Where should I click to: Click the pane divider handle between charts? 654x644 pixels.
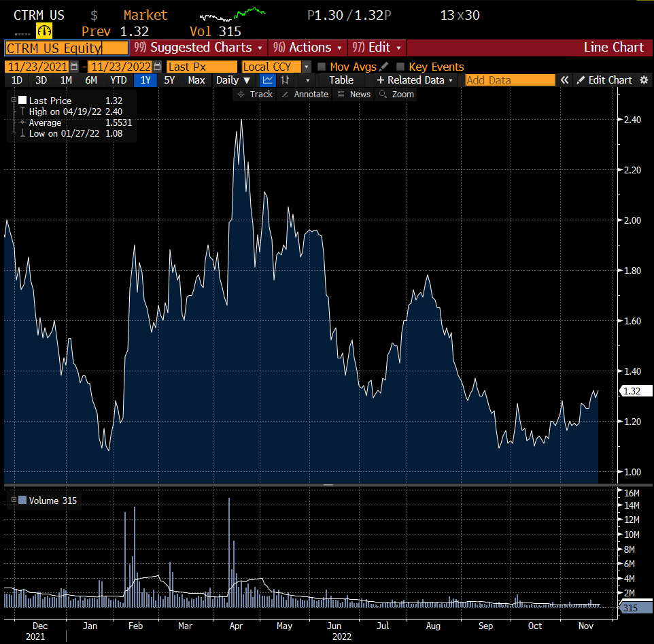click(328, 485)
